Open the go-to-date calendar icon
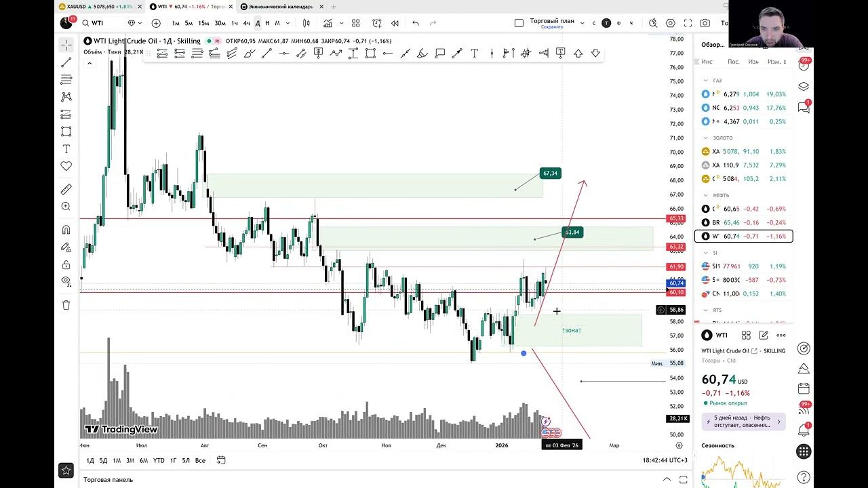Image resolution: width=868 pixels, height=488 pixels. (x=221, y=460)
